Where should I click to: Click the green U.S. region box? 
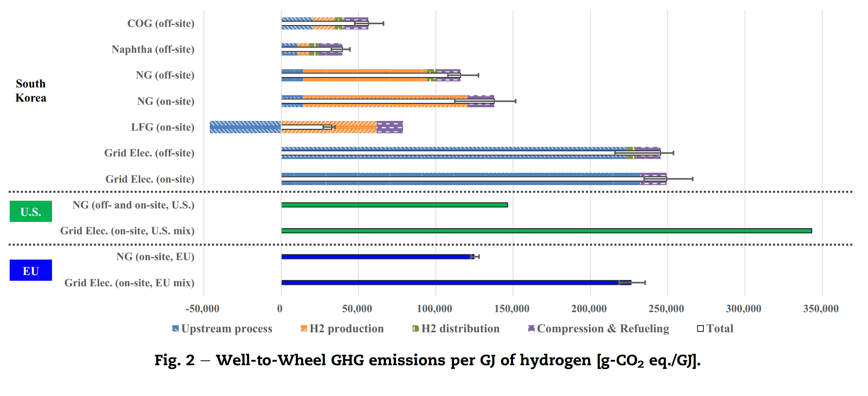click(31, 211)
